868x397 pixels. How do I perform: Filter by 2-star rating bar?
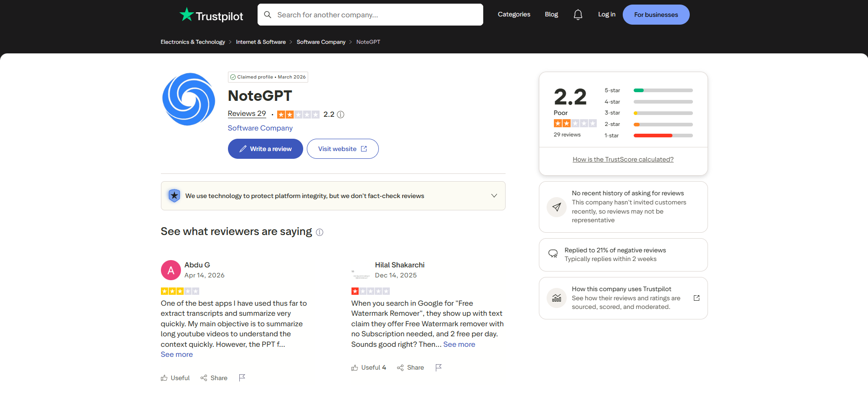coord(663,124)
